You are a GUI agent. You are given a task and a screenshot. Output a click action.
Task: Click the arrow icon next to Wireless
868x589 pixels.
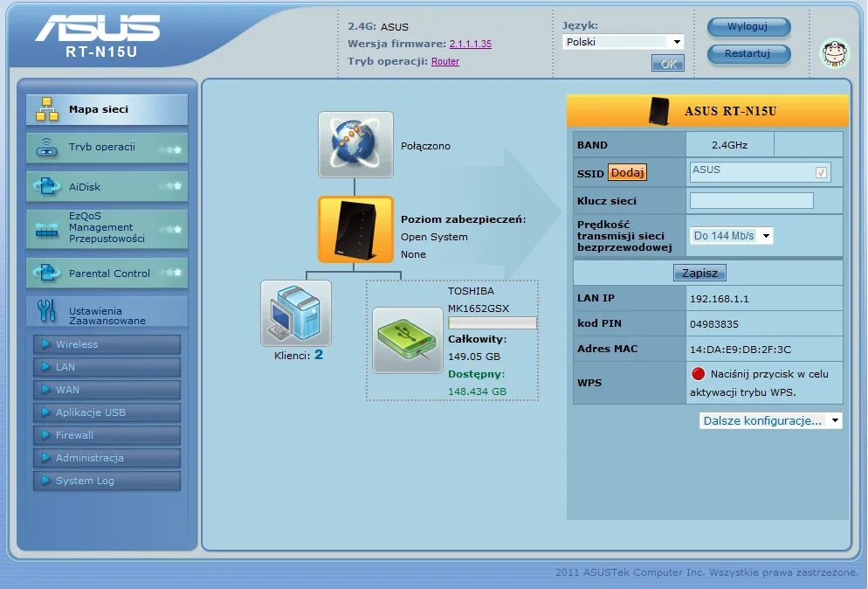point(45,344)
